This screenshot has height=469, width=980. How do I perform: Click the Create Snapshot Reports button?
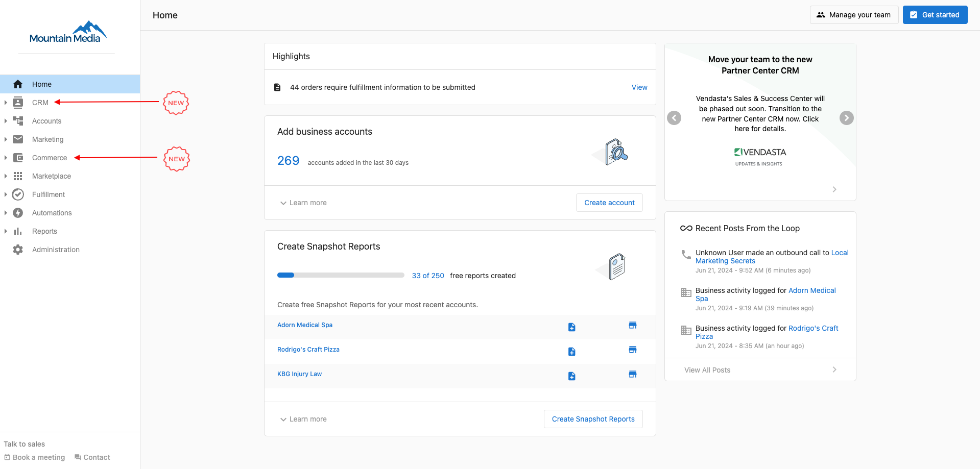click(593, 419)
